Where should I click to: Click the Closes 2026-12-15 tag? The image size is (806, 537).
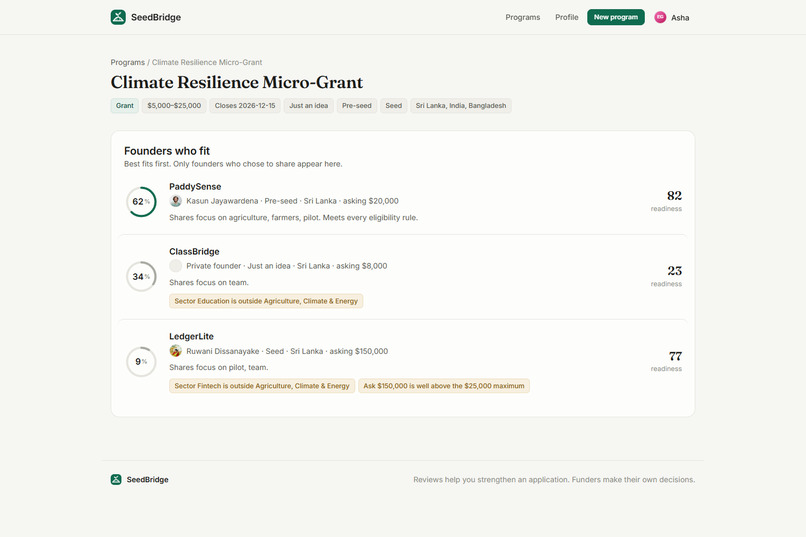(x=245, y=105)
